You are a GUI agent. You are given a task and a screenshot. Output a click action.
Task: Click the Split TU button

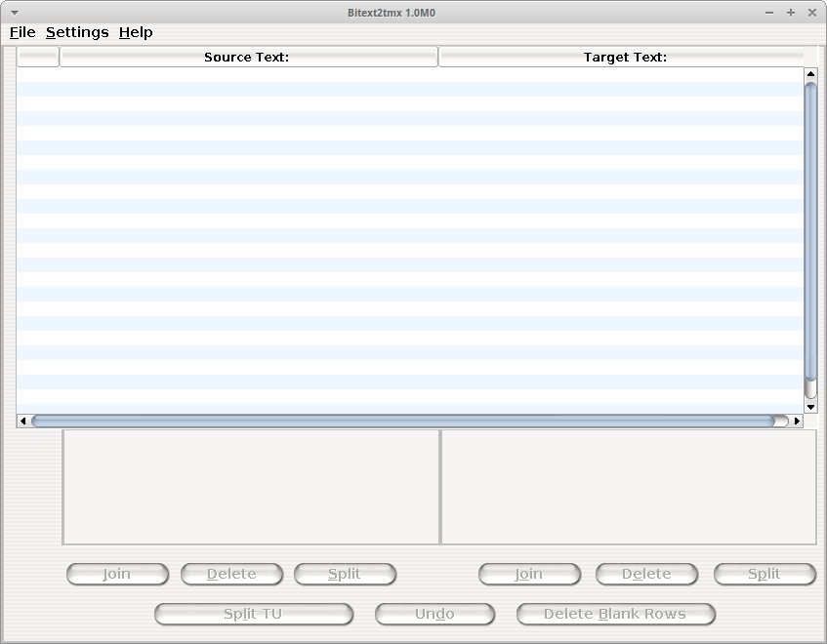pos(254,614)
